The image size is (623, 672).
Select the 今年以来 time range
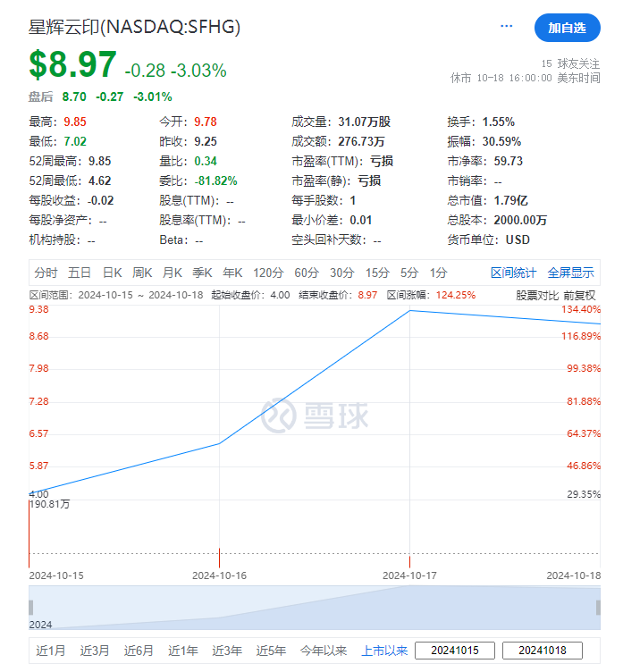324,651
